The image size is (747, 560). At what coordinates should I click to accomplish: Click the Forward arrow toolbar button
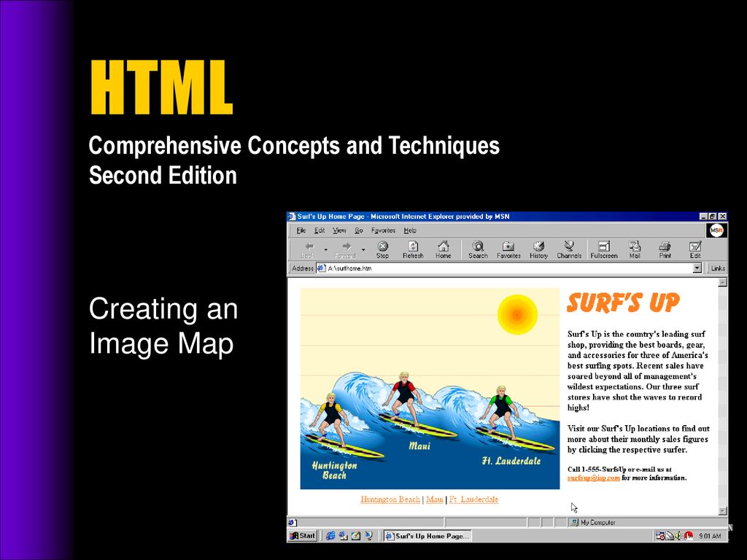[346, 249]
